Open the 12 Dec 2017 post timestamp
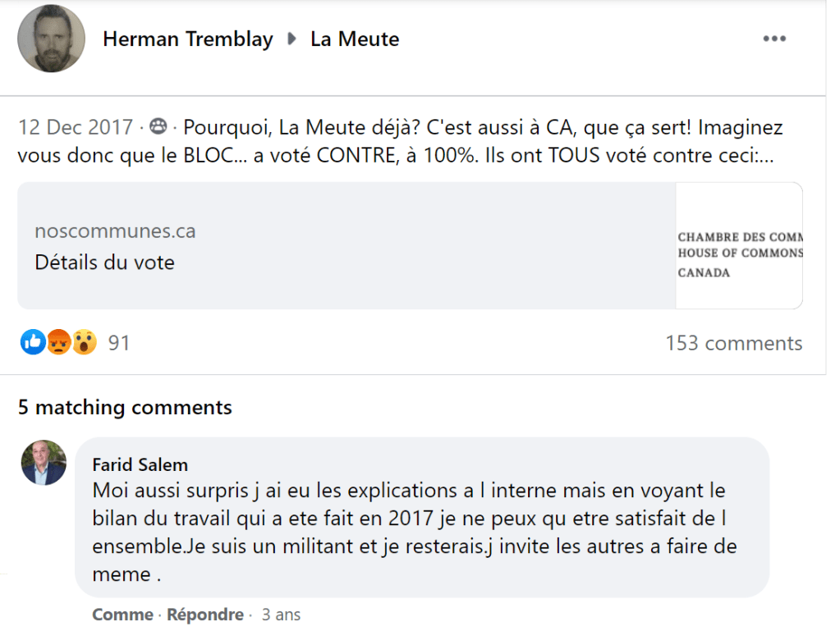 [x=76, y=128]
